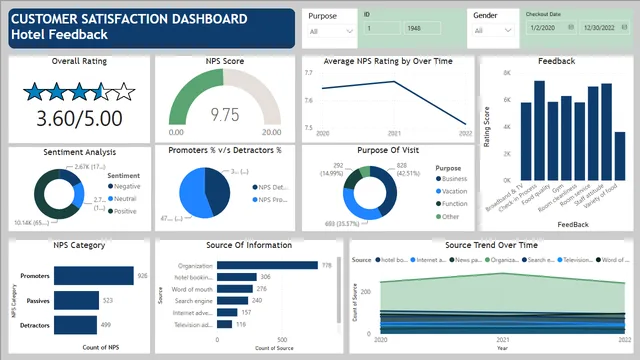Click the NPS Score gauge value 9.75
Viewport: 640px width, 360px height.
pyautogui.click(x=225, y=115)
